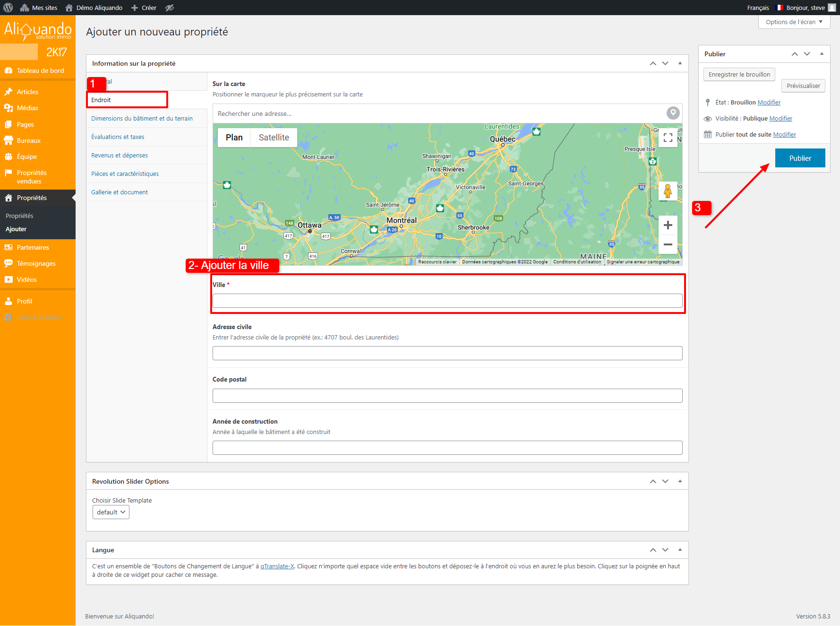Screen dimensions: 840x626
Task: Expand Options de l'écran dropdown
Action: click(x=794, y=22)
